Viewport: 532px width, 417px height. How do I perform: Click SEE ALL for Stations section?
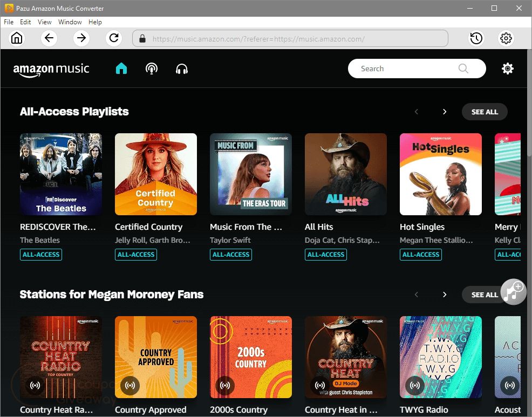pyautogui.click(x=482, y=295)
